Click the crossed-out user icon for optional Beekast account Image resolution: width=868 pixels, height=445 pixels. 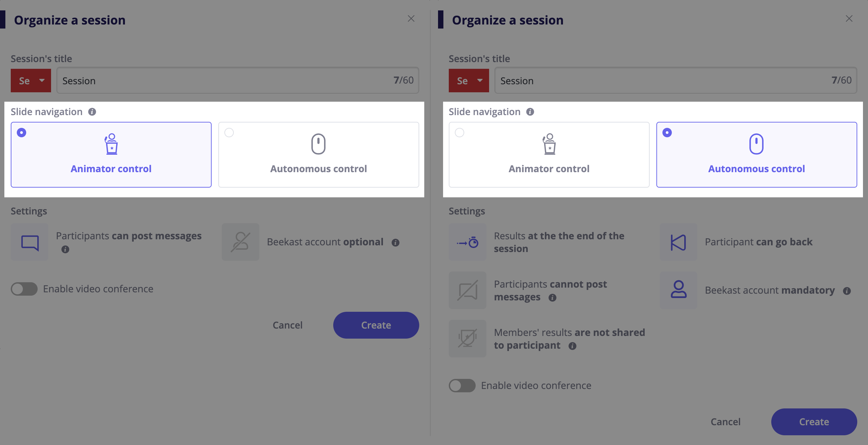coord(240,242)
